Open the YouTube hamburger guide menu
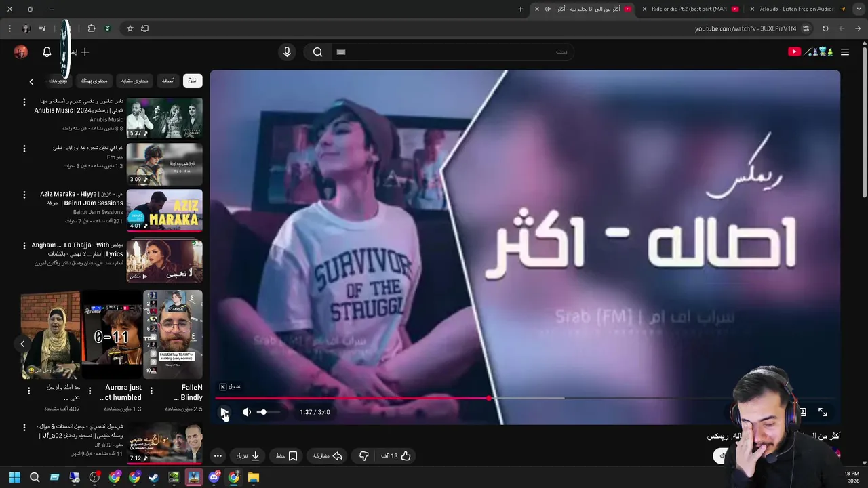The image size is (868, 488). [x=845, y=52]
